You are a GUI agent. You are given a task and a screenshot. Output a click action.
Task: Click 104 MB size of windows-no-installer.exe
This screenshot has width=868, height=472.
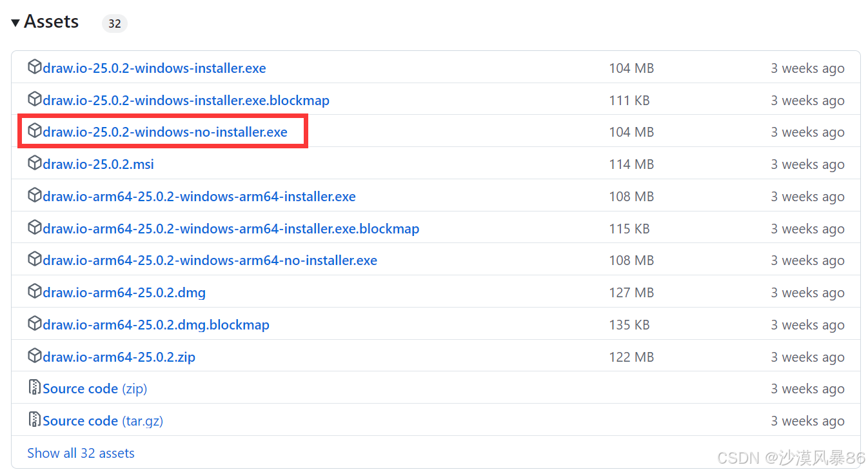(631, 132)
